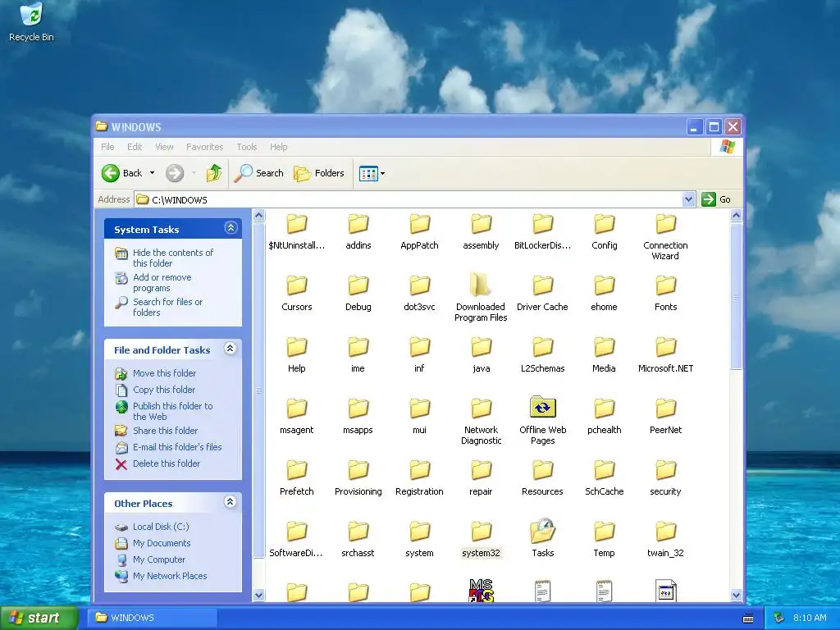Open the Edit menu
Screen dimensions: 840x630
click(135, 147)
